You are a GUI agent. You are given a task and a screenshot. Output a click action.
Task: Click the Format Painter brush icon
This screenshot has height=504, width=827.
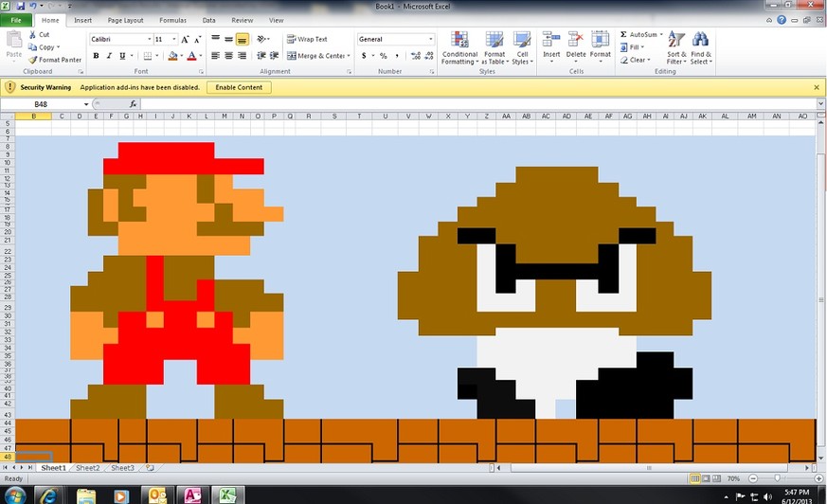coord(33,60)
